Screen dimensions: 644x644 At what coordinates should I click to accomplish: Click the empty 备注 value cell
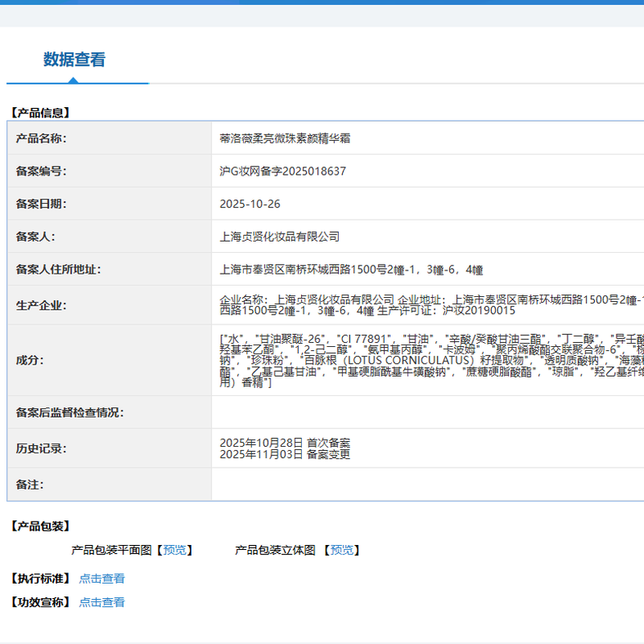tap(427, 485)
